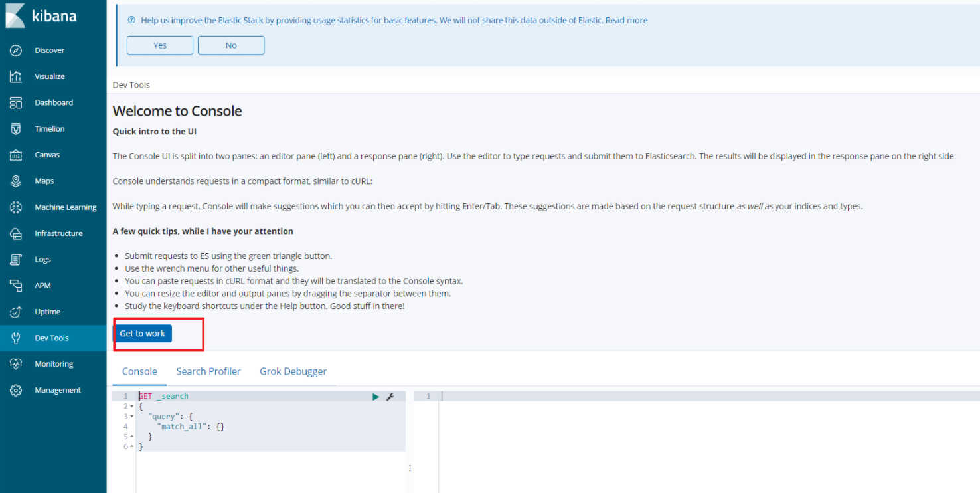Select Machine Learning label in navigation
Viewport: 980px width, 493px height.
tap(66, 207)
